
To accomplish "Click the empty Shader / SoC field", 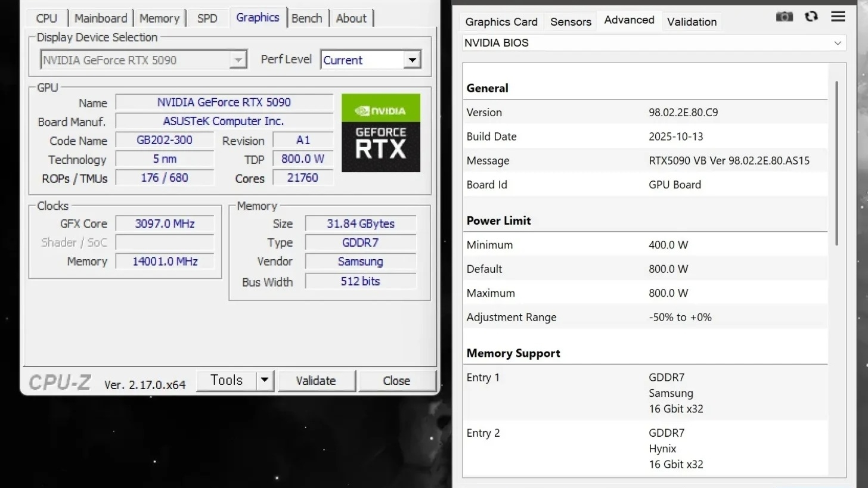I will 165,243.
